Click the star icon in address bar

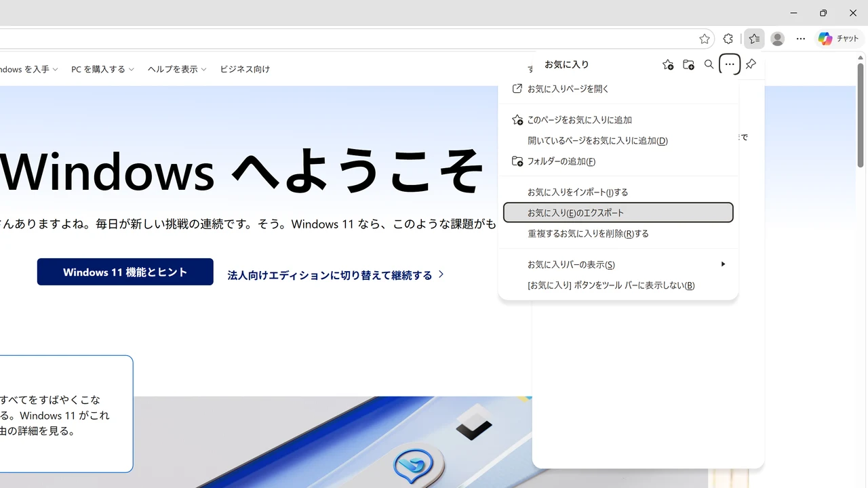click(x=705, y=39)
